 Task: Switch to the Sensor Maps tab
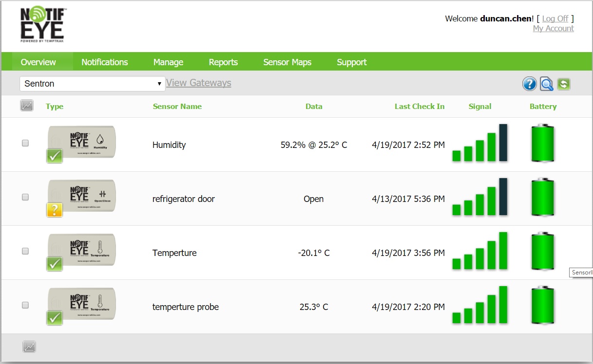tap(287, 62)
